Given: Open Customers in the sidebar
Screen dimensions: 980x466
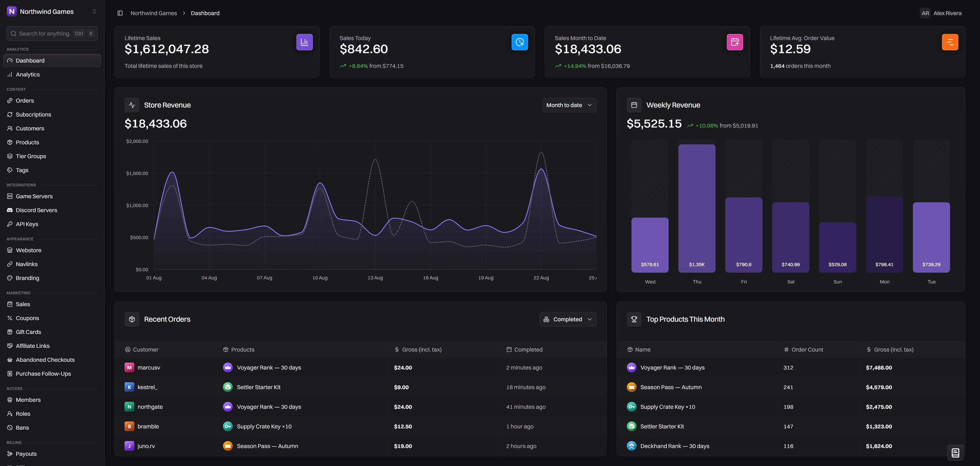Looking at the screenshot, I should [x=52, y=128].
